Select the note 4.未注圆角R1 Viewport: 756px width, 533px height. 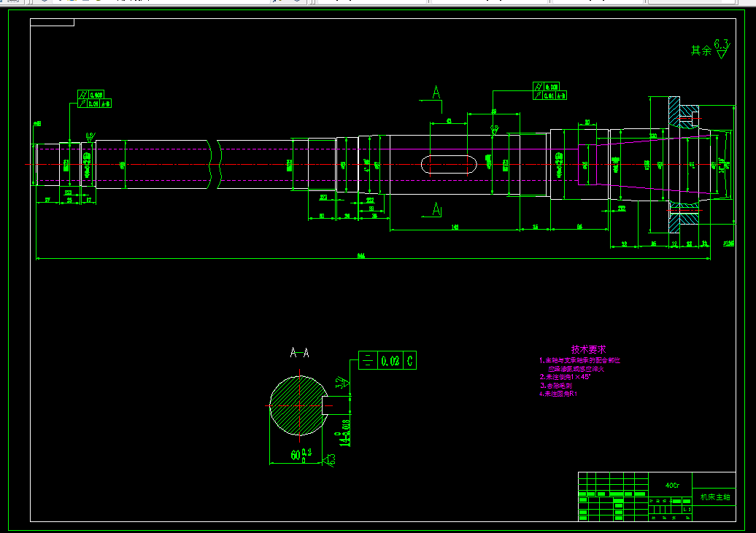[558, 394]
